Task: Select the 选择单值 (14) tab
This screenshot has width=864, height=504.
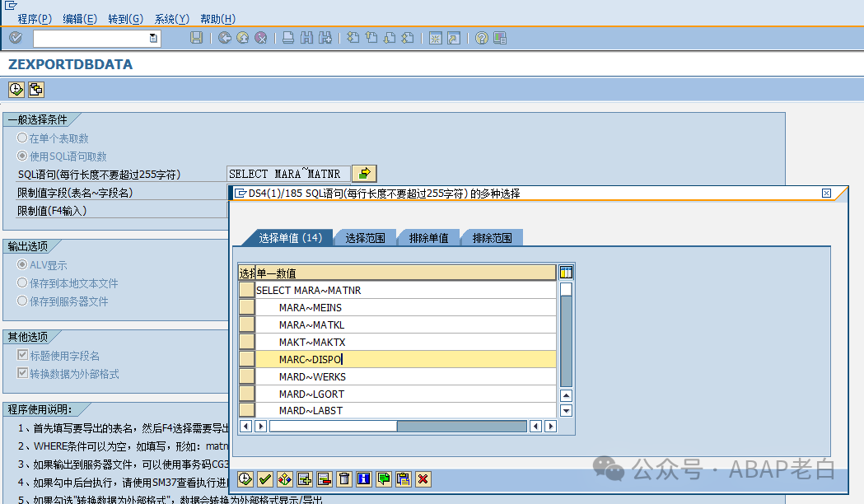Action: pyautogui.click(x=290, y=238)
